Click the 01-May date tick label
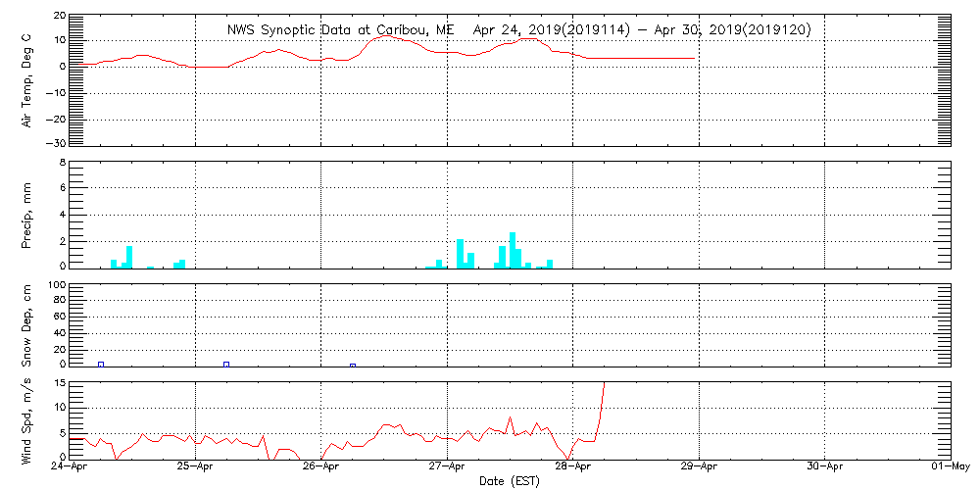Viewport: 980px width, 490px height. point(950,468)
